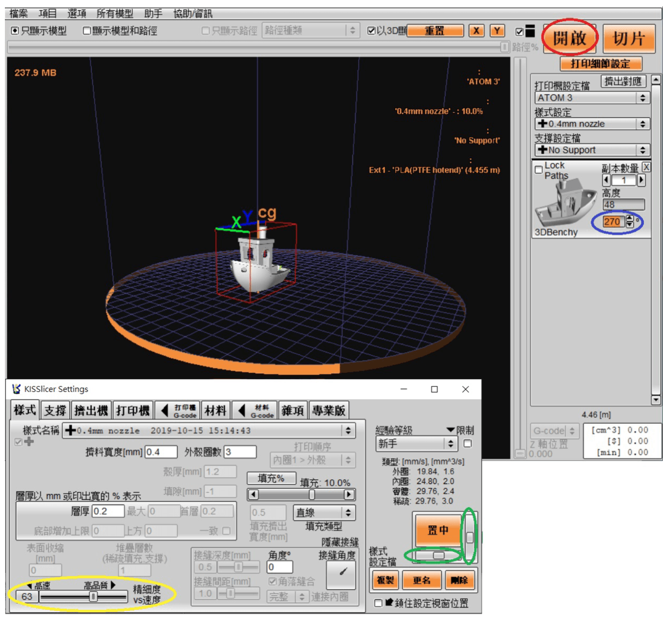Click the seam angle pencil icon button
This screenshot has height=620, width=672.
click(x=341, y=574)
